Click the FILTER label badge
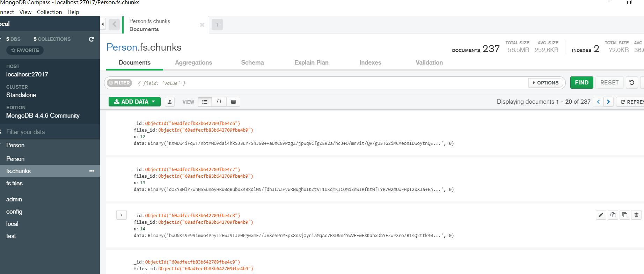The image size is (644, 274). click(x=119, y=83)
